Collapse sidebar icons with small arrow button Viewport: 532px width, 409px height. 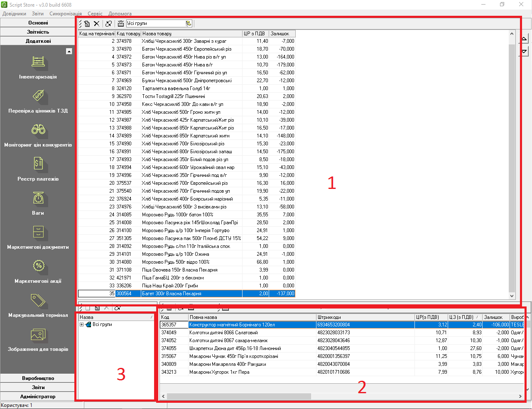pos(69,51)
